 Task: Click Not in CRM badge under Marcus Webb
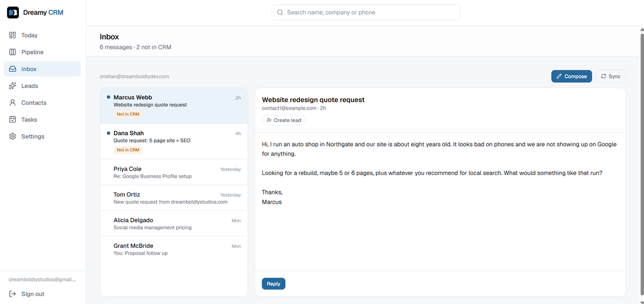tap(128, 114)
